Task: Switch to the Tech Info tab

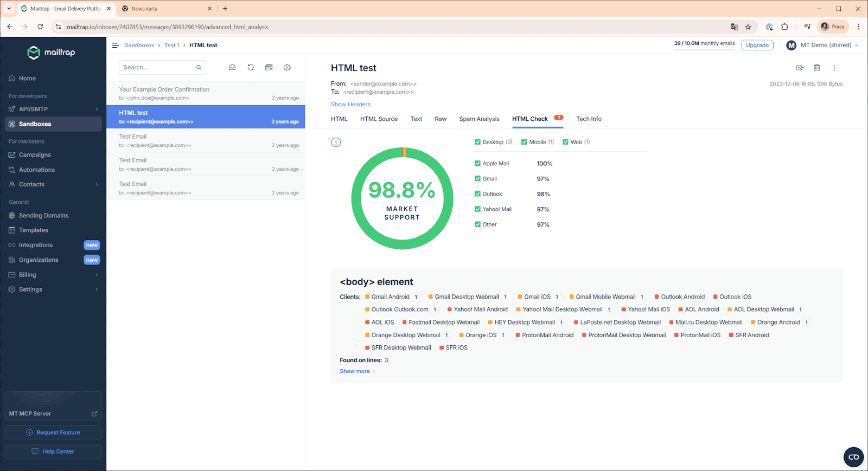Action: click(589, 119)
